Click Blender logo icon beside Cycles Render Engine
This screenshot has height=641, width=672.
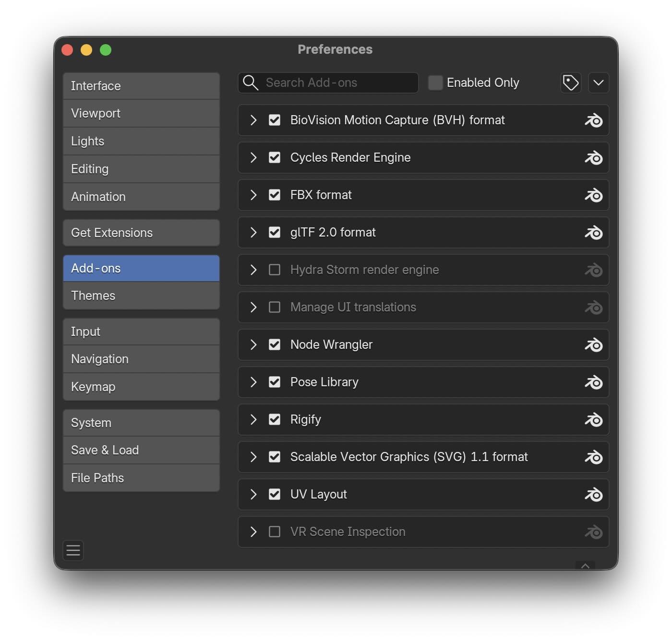pos(593,158)
